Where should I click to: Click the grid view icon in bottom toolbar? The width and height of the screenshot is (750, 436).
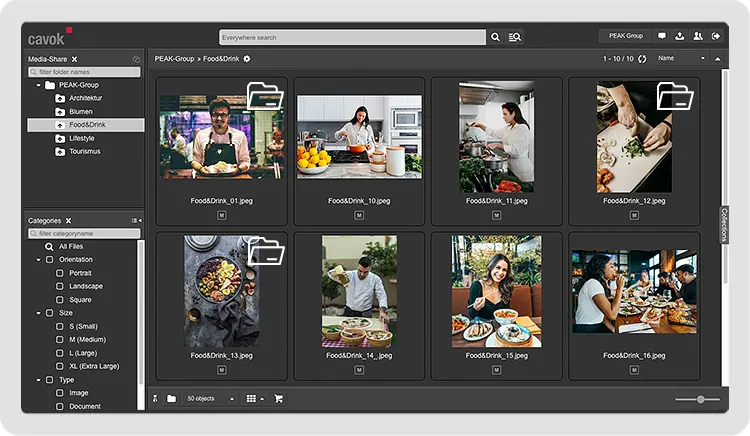click(x=251, y=398)
